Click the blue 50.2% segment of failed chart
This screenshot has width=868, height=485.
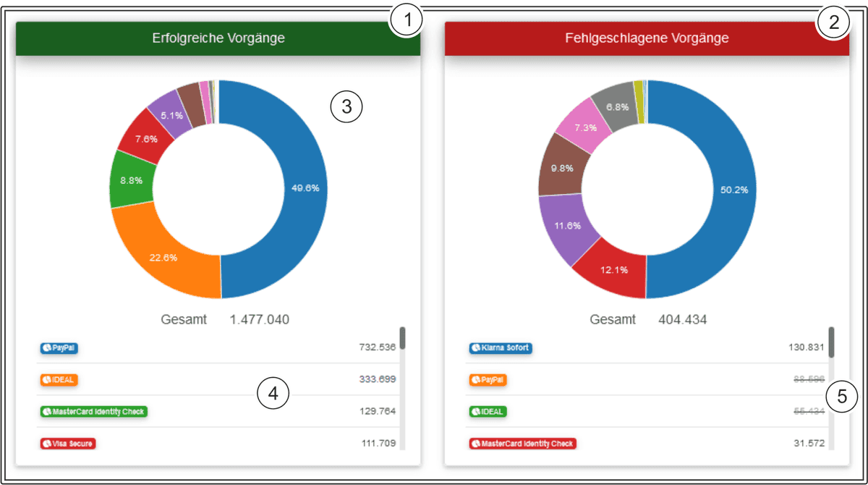pyautogui.click(x=729, y=190)
